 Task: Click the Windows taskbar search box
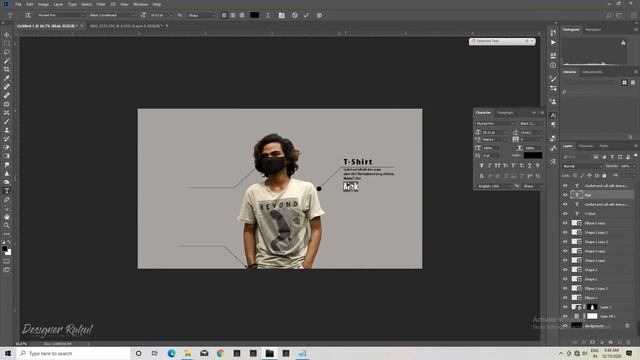pyautogui.click(x=73, y=353)
